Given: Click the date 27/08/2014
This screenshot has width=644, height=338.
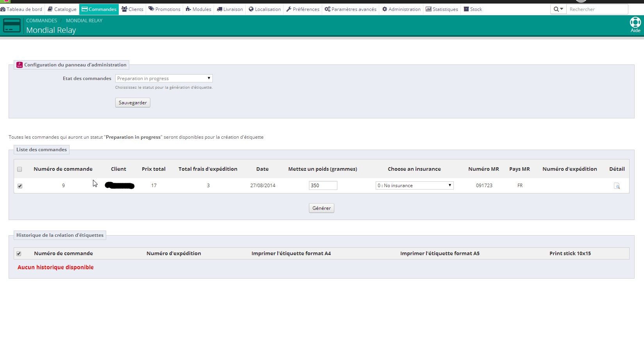Looking at the screenshot, I should point(263,185).
